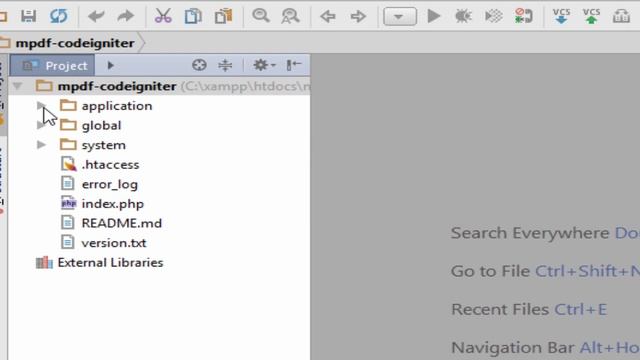Screen dimensions: 640x360
Task: Click the Collapse All icon
Action: (225, 65)
